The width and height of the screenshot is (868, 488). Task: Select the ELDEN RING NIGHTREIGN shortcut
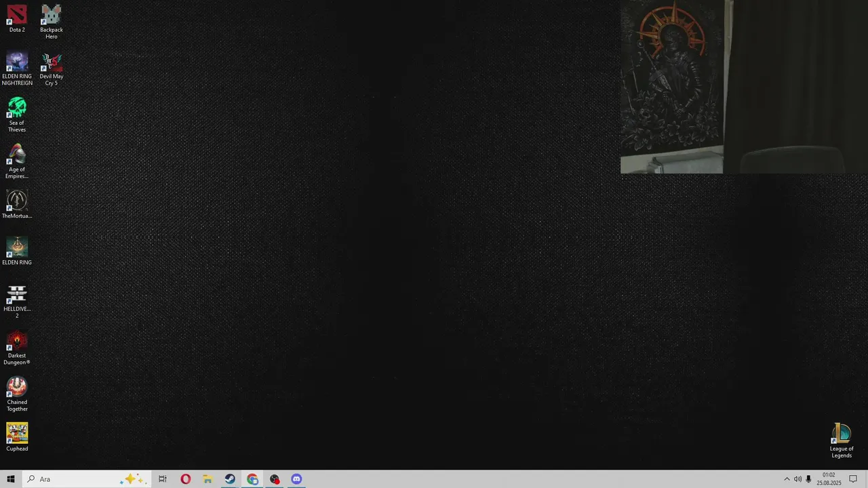17,68
